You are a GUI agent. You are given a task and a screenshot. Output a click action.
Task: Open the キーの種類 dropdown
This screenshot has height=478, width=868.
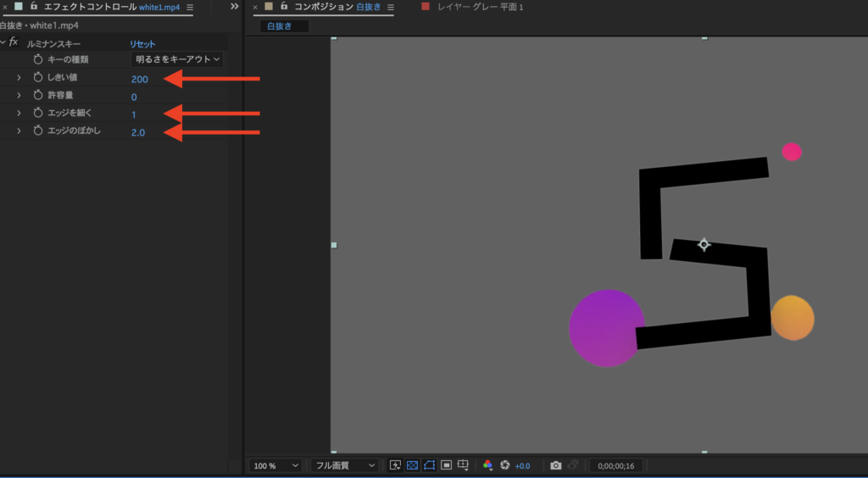(178, 59)
